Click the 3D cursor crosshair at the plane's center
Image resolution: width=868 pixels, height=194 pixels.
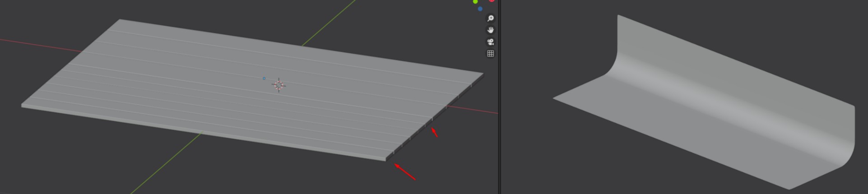[x=279, y=85]
